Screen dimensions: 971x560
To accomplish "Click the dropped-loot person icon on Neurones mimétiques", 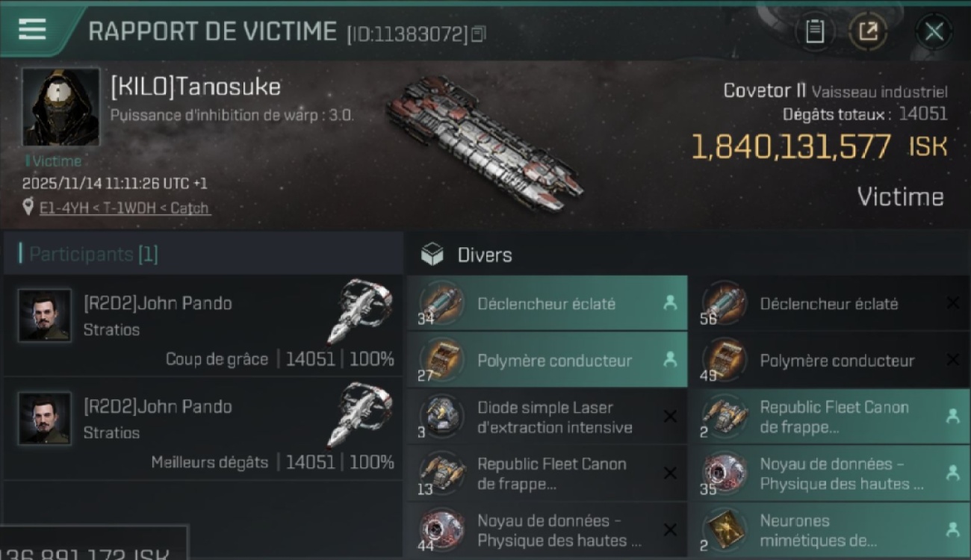I will [x=952, y=529].
